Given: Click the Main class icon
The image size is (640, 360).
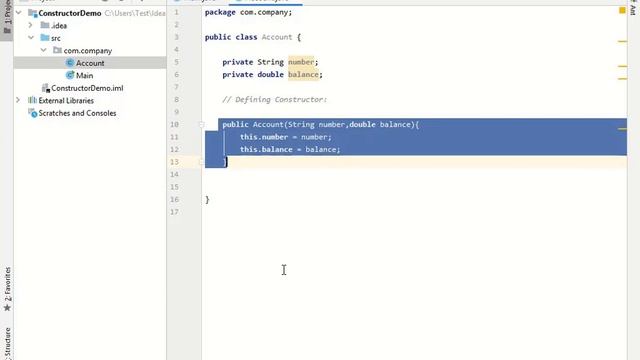Looking at the screenshot, I should [70, 75].
